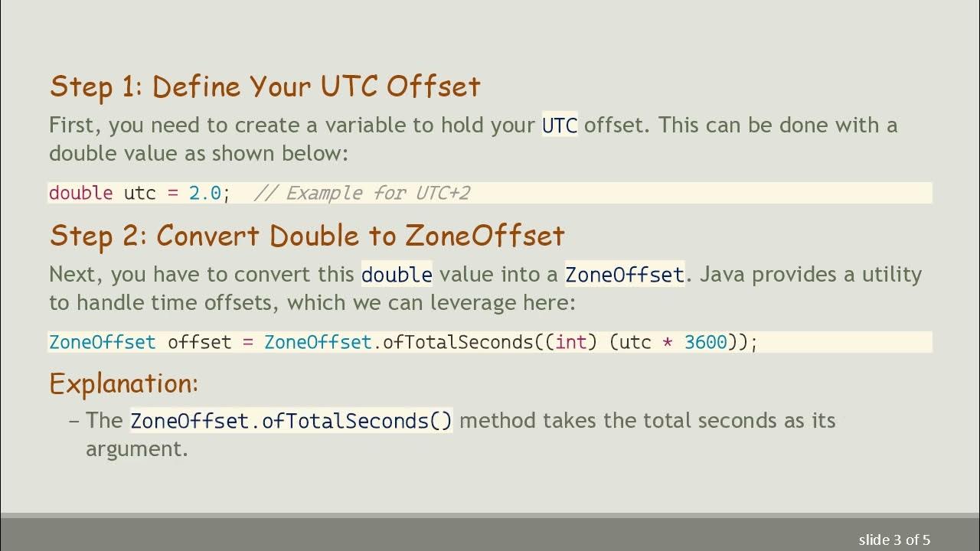Click the 'offset' variable name in the code line
This screenshot has width=980, height=551.
(199, 342)
